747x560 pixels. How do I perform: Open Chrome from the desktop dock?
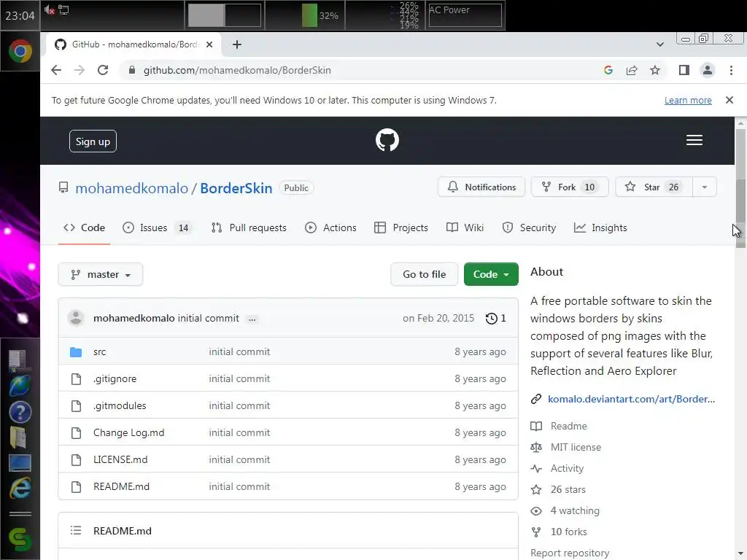pos(20,51)
